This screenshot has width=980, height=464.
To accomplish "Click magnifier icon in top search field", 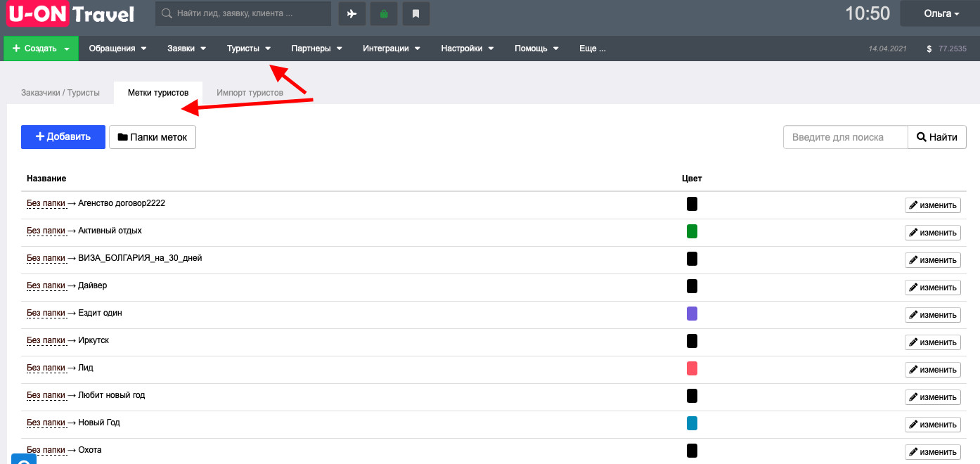I will (167, 13).
